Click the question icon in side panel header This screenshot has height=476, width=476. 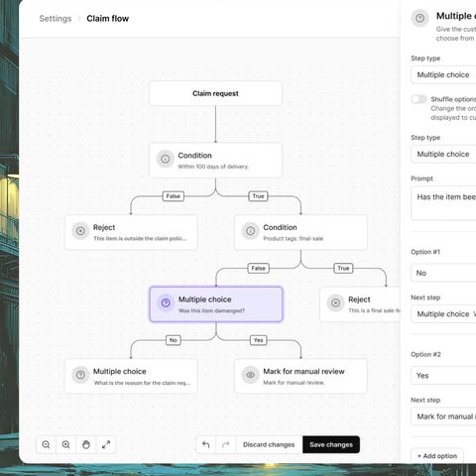[x=419, y=18]
